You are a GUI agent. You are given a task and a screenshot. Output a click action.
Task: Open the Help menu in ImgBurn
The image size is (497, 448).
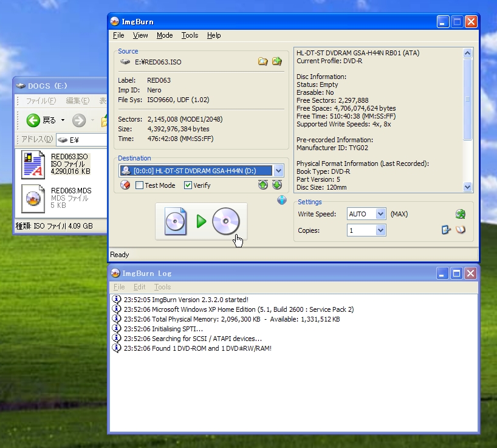[x=214, y=35]
